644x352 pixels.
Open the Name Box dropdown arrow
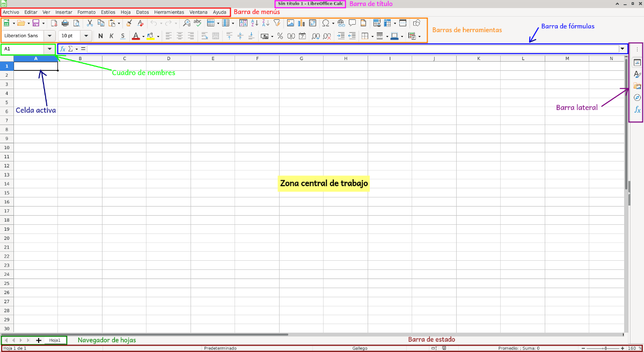click(49, 49)
